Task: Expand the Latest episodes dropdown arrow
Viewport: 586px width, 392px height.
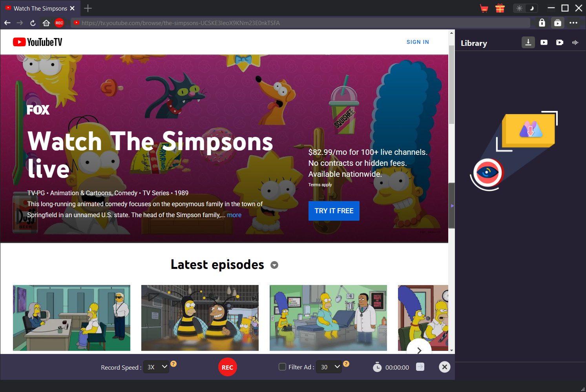Action: click(274, 265)
